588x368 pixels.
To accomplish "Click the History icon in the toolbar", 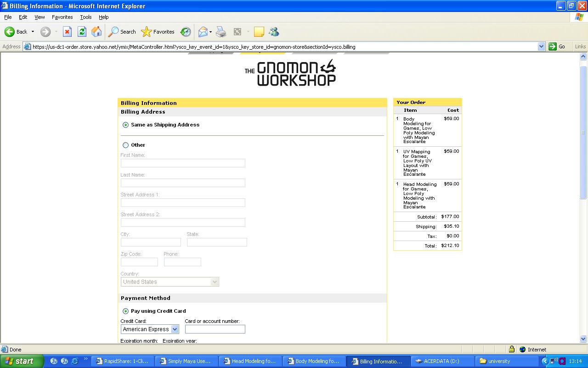I will pyautogui.click(x=186, y=32).
